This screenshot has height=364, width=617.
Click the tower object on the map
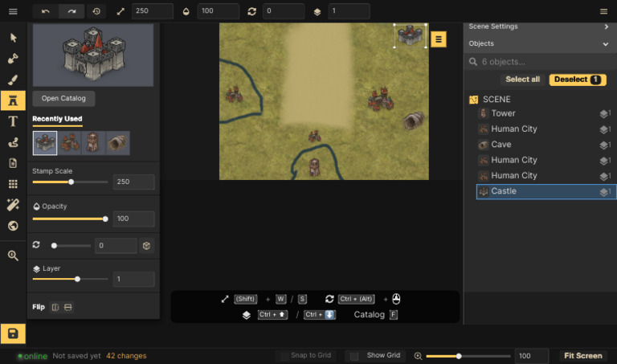314,167
